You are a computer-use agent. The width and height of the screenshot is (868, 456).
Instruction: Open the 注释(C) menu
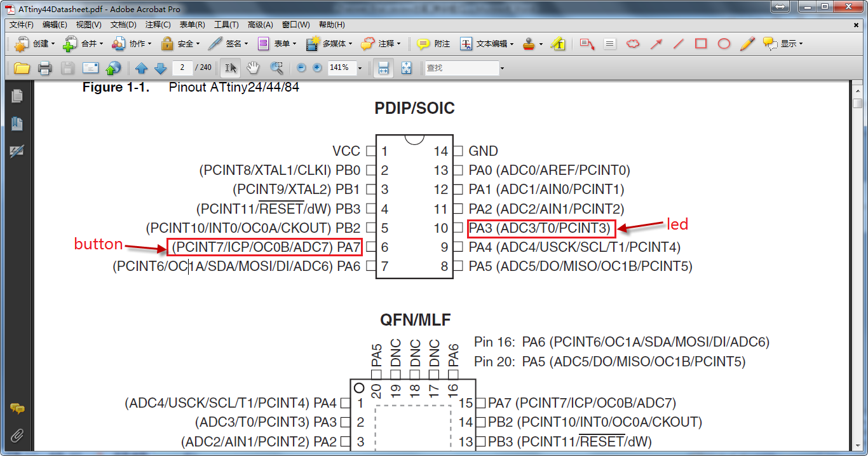158,25
